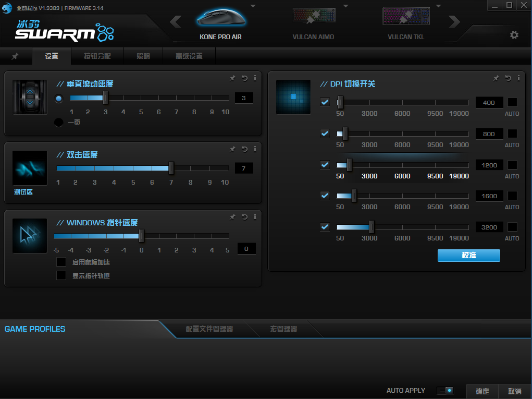
Task: Disable the 400 DPI level checkbox
Action: [x=325, y=102]
